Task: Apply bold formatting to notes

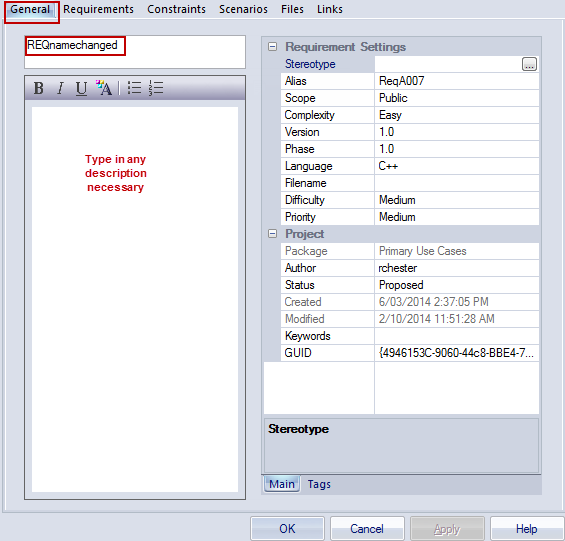Action: point(39,88)
